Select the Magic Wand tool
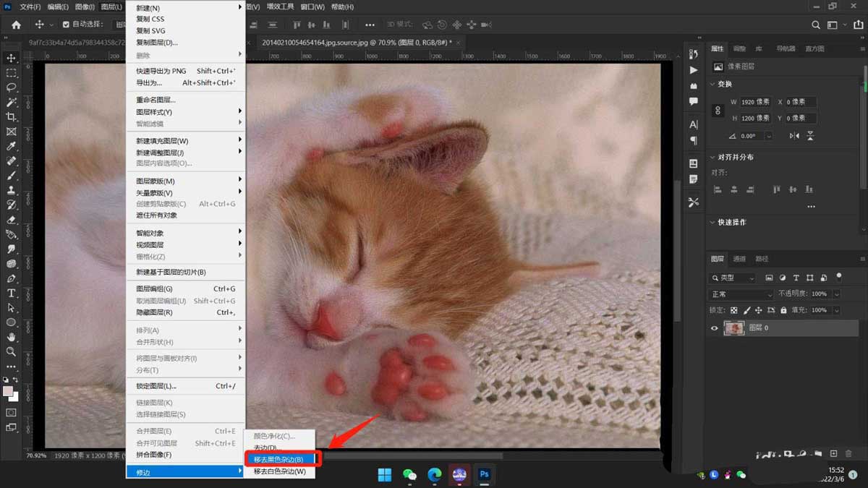This screenshot has width=868, height=488. 12,103
